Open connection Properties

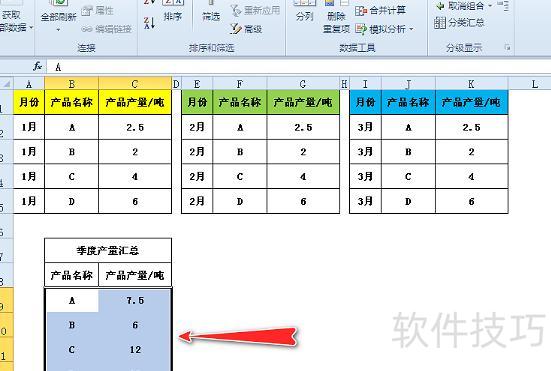98,11
